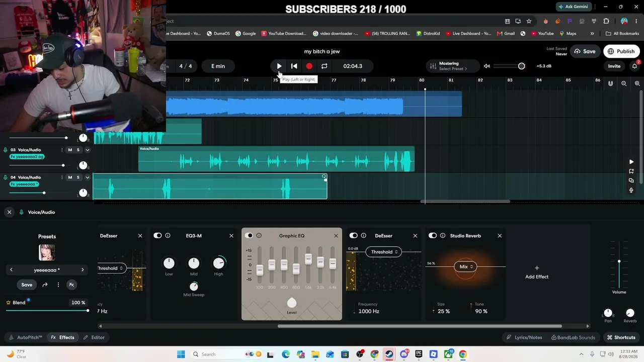
Task: Open the options menu for track 04
Action: tap(62, 177)
